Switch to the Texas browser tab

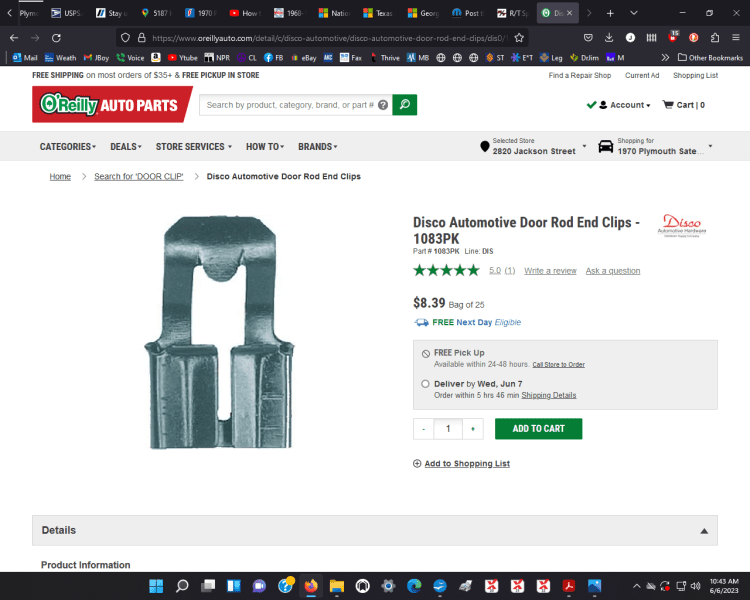(x=379, y=13)
